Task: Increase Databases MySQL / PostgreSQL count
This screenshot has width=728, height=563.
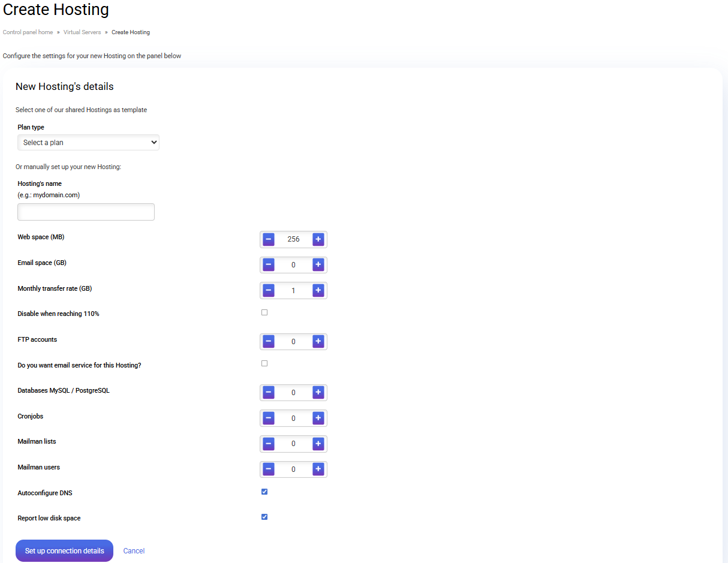Action: tap(318, 392)
